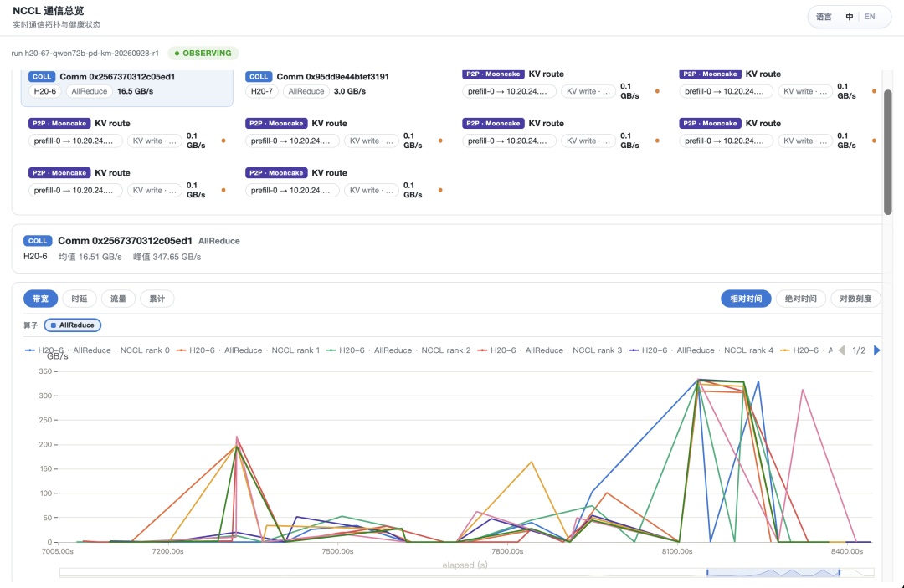Toggle NCCL rank 0 legend series
The image size is (904, 588).
(x=97, y=350)
